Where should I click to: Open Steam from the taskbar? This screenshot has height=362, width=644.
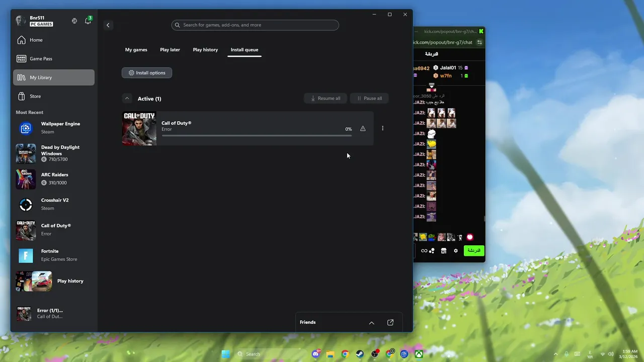coord(360,354)
